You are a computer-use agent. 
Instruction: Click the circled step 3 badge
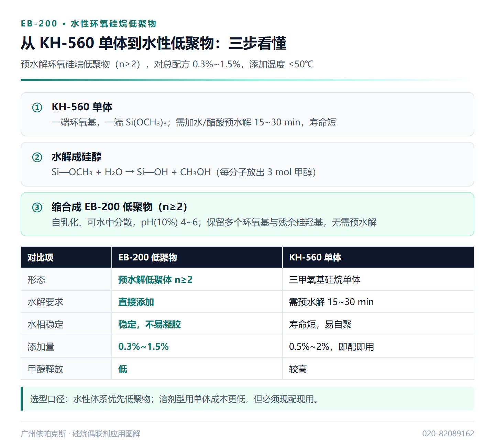(x=37, y=208)
